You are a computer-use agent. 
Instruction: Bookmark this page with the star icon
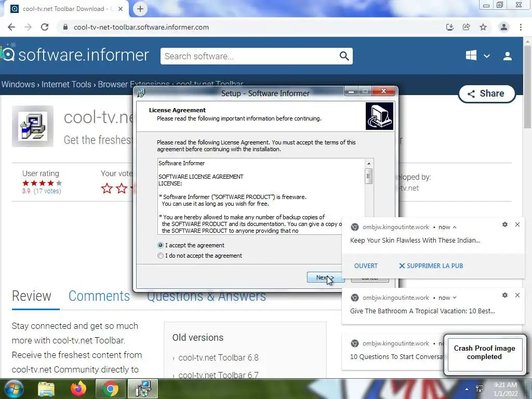[x=483, y=27]
